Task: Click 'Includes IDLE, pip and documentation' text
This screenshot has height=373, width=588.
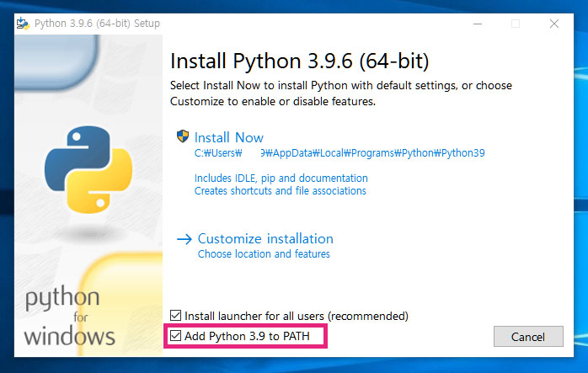Action: tap(281, 178)
